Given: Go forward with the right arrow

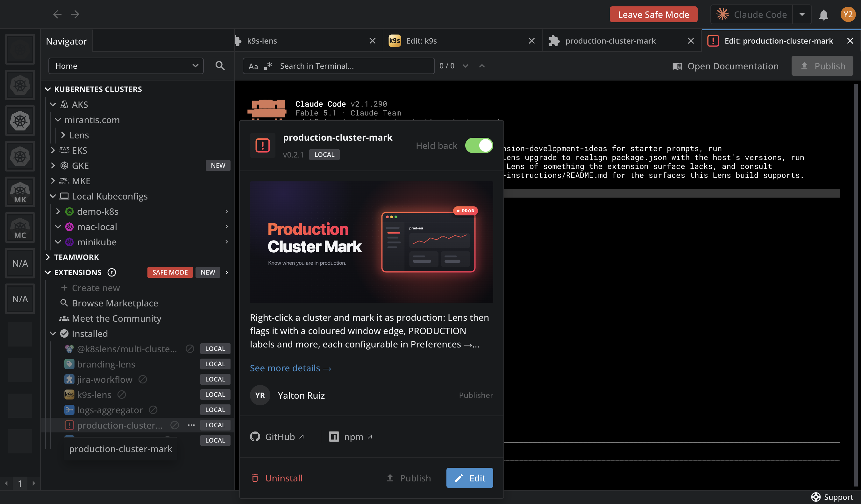Looking at the screenshot, I should point(75,14).
